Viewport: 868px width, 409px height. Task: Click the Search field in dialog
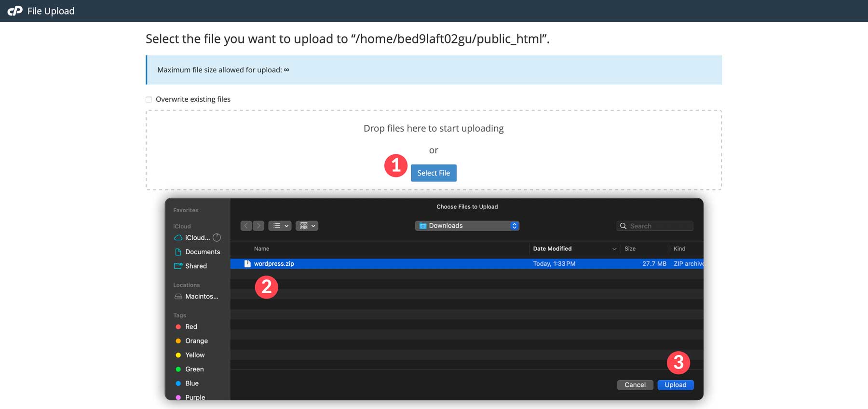click(x=654, y=226)
